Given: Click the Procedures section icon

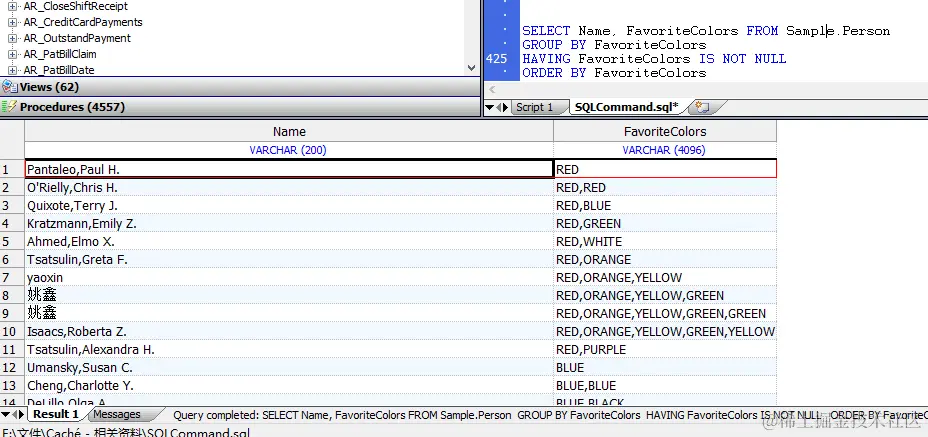Looking at the screenshot, I should (x=9, y=107).
